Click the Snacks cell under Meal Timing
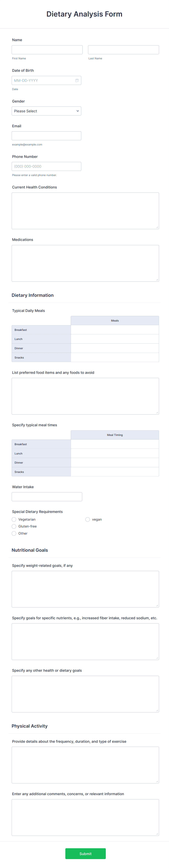 115,472
